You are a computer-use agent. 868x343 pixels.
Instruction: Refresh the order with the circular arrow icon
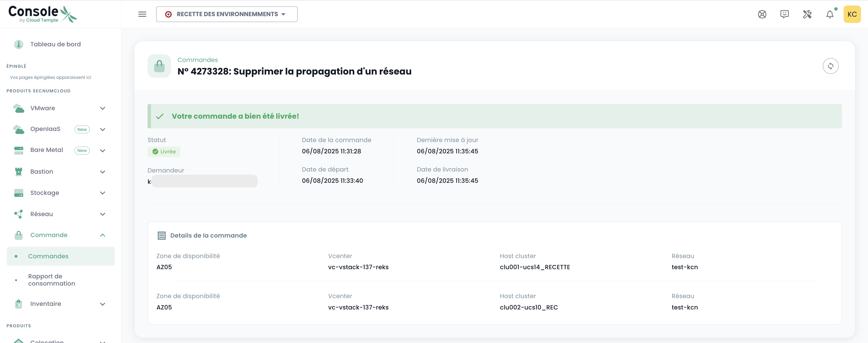831,66
